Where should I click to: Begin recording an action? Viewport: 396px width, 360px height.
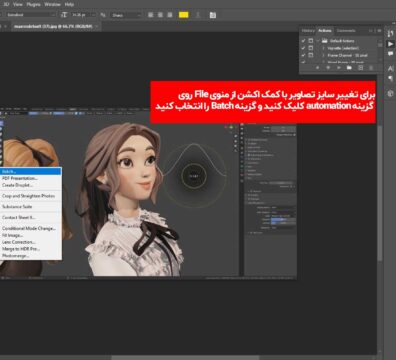tap(328, 68)
